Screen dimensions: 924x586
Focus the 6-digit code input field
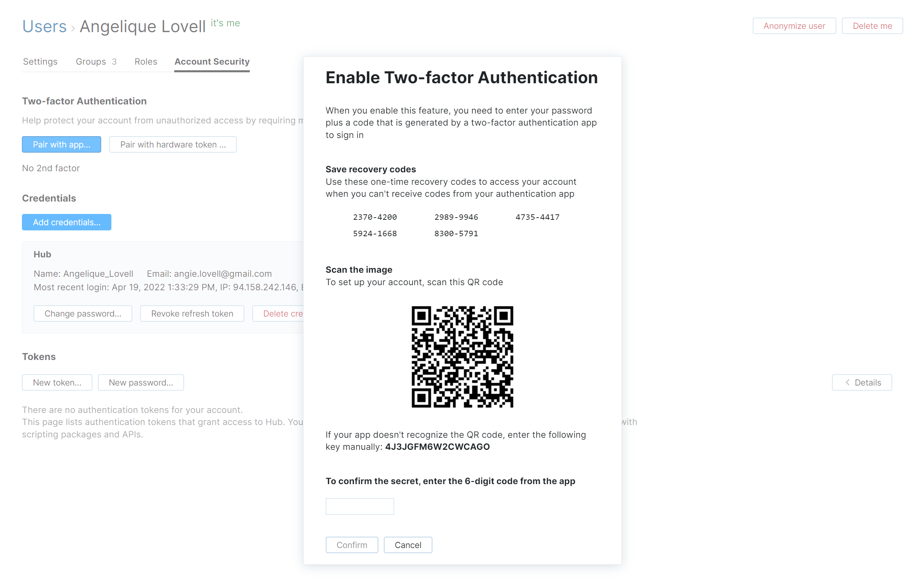click(x=359, y=506)
